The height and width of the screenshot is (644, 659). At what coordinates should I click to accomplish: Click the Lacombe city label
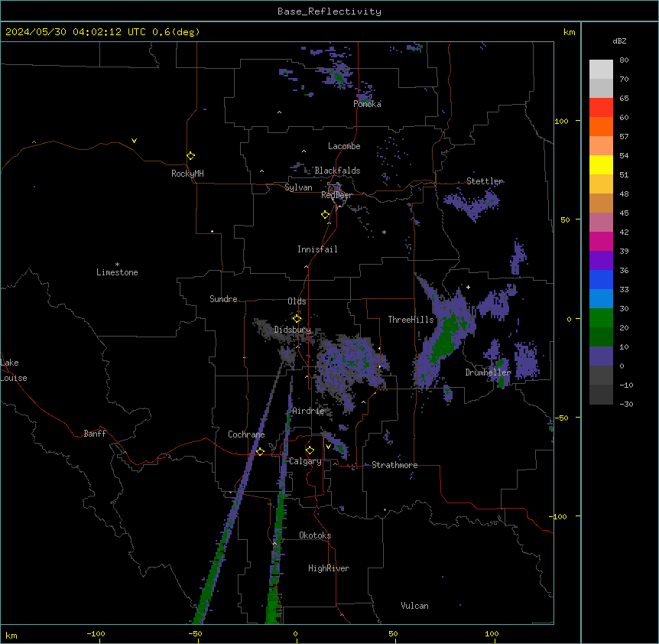point(344,146)
